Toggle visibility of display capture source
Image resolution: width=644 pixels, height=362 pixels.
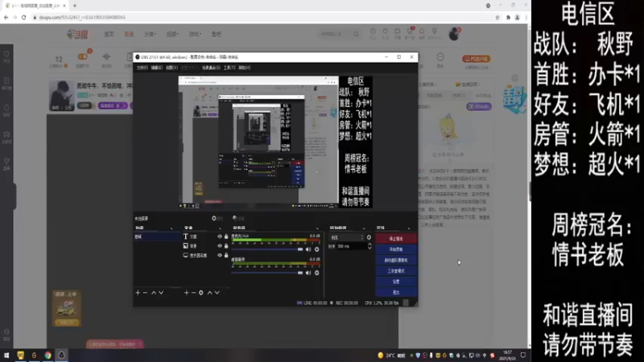point(219,255)
